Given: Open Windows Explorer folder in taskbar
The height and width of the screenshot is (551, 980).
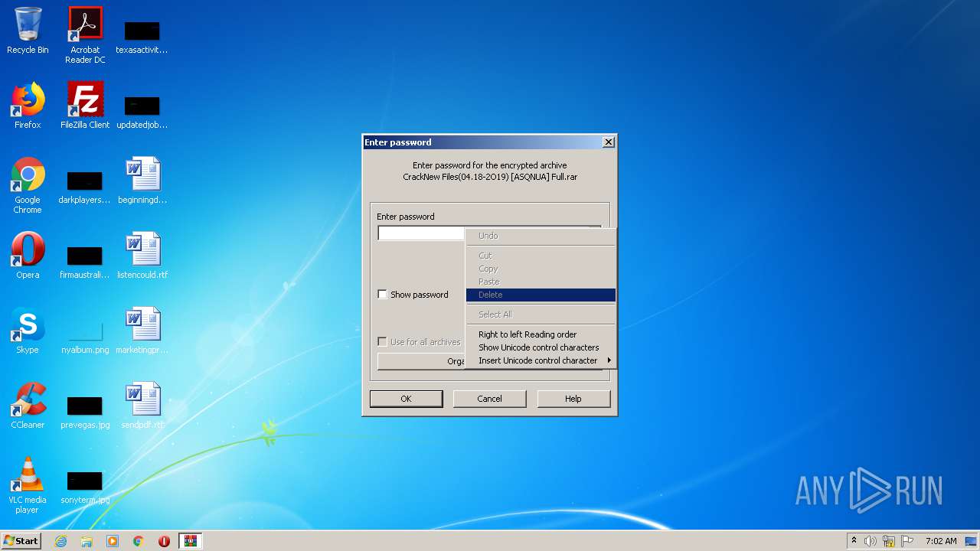Looking at the screenshot, I should click(87, 541).
